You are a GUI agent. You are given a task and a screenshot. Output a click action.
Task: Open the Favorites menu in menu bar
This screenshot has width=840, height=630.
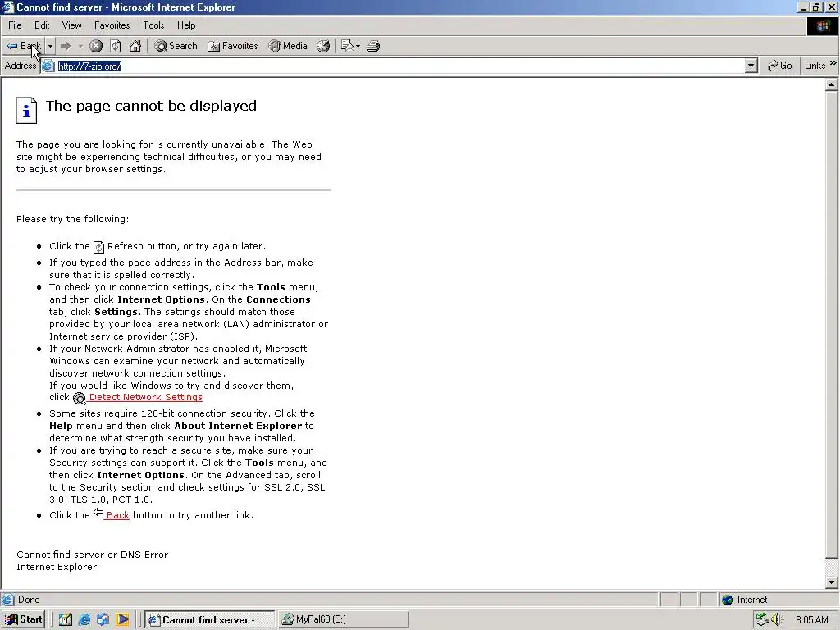pos(112,25)
